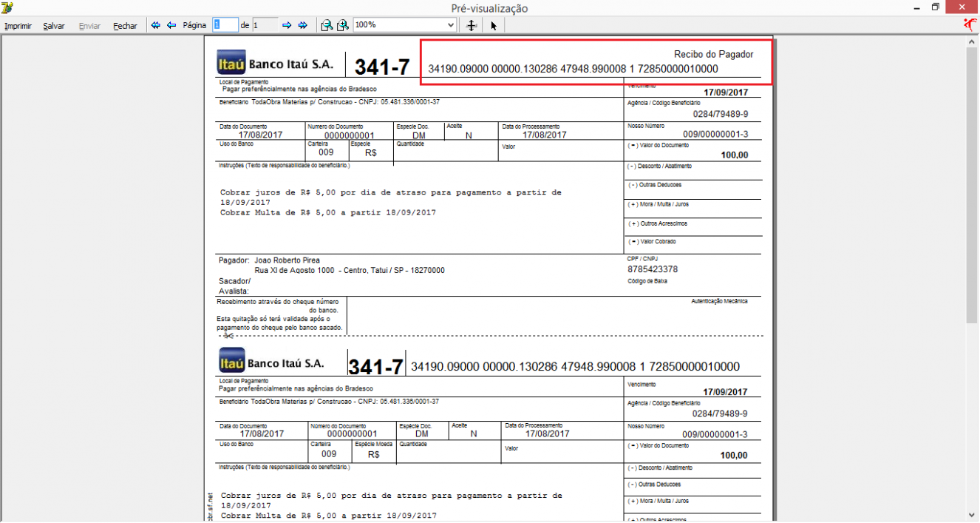Click the scrollbar up arrow
Screen dimensions: 980x523
click(x=973, y=43)
